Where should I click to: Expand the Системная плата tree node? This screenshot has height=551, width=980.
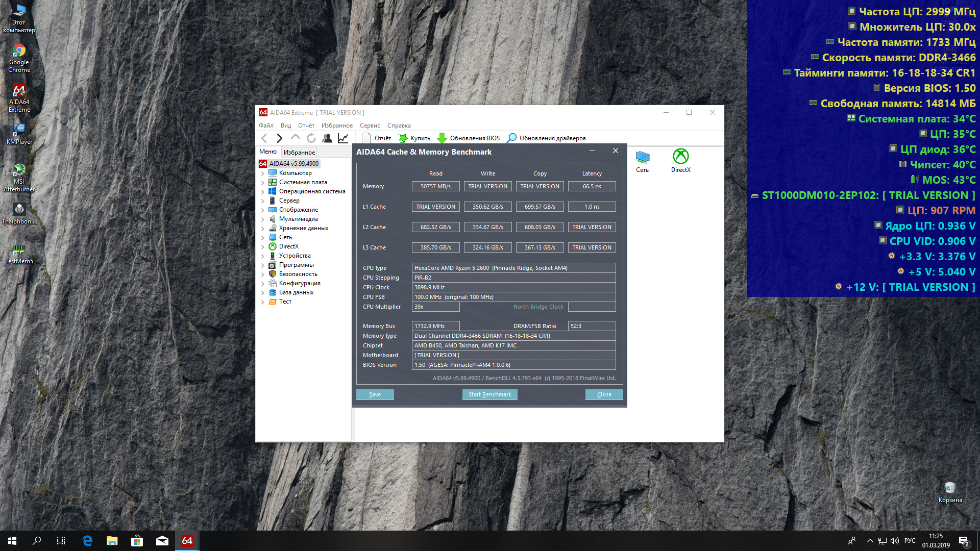coord(263,183)
